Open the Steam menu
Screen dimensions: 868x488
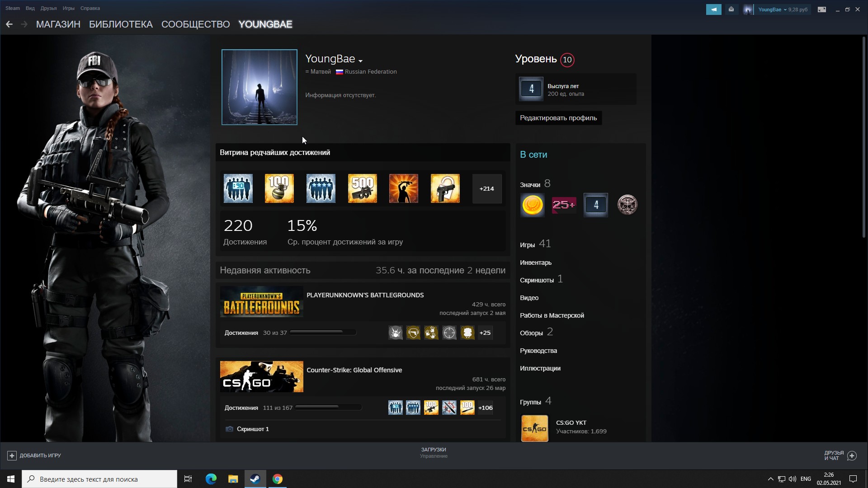click(13, 8)
